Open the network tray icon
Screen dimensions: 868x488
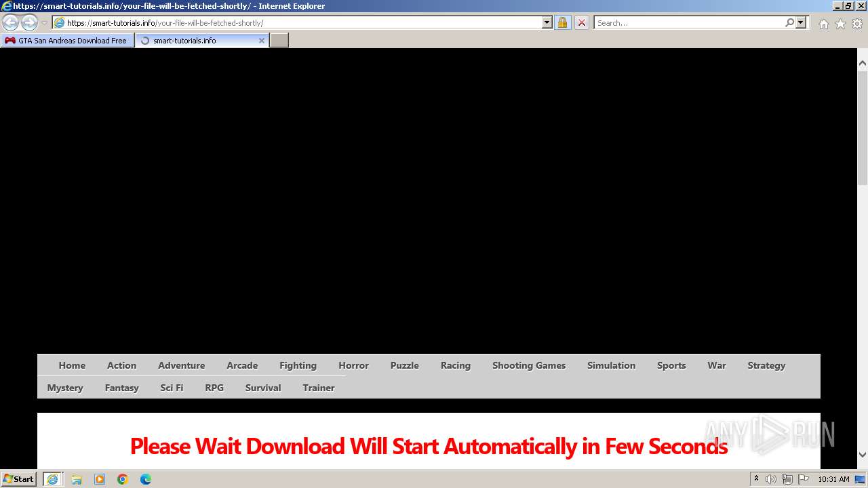[787, 479]
